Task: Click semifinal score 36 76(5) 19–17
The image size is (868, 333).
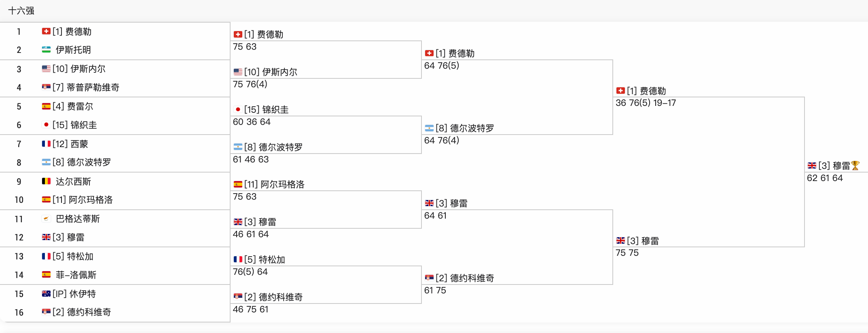Action: 646,103
